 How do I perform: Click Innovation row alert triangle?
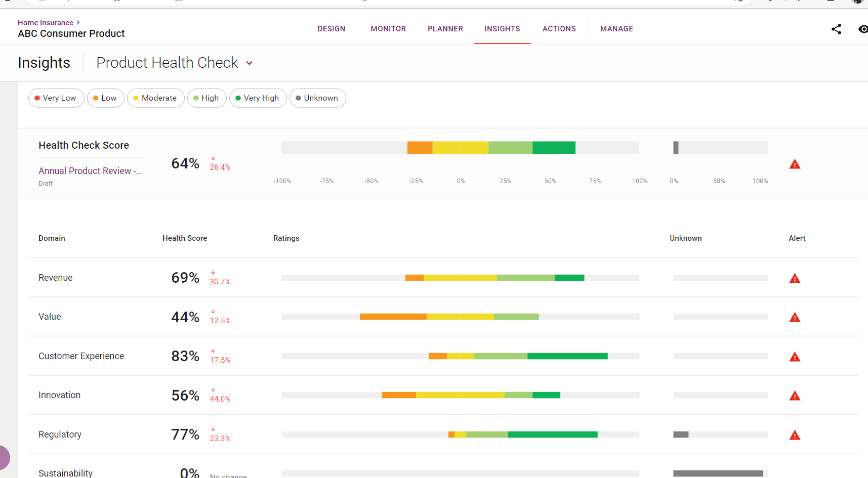coord(795,396)
